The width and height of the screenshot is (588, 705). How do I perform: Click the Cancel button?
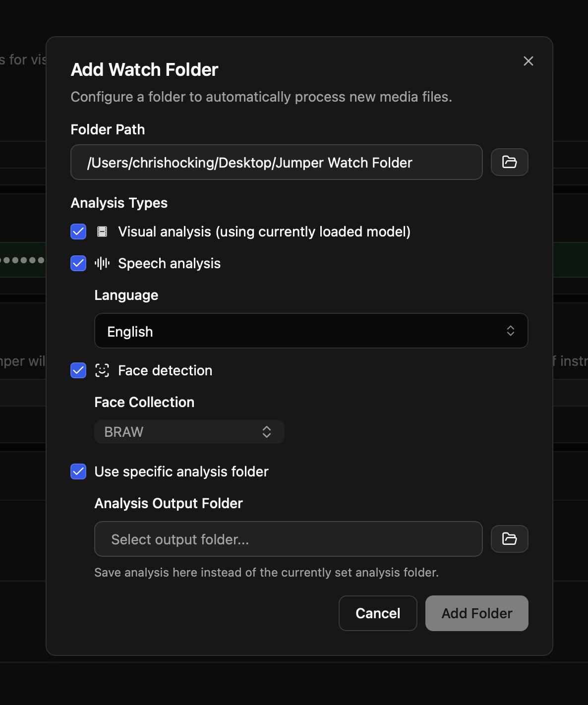click(377, 613)
